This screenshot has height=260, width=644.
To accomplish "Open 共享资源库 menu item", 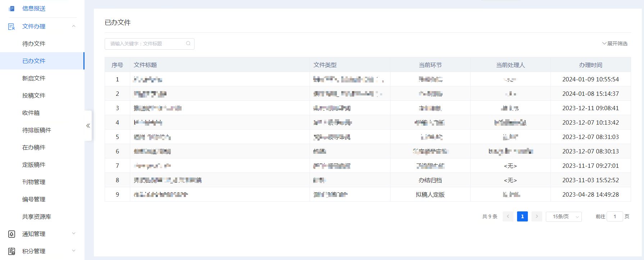I will [42, 216].
